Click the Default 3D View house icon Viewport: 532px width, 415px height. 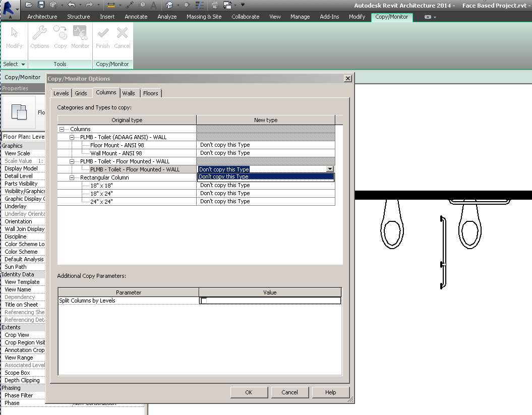[x=169, y=5]
